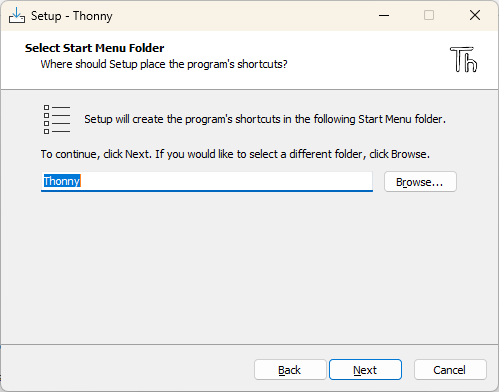Click the disabled maximize button
Image resolution: width=499 pixels, height=392 pixels.
(x=429, y=15)
